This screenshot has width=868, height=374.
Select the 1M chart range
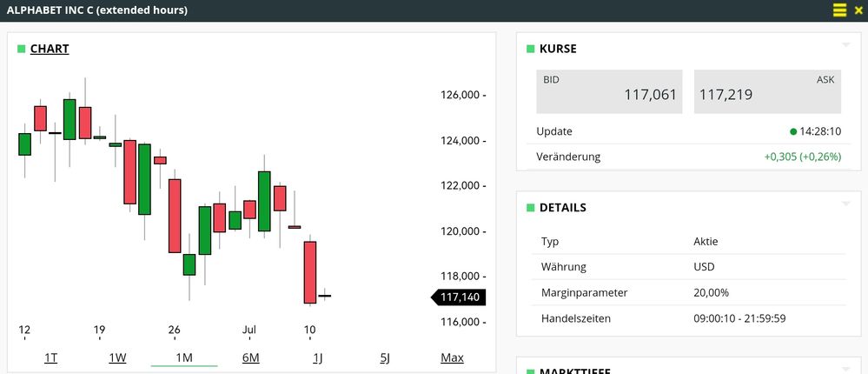click(x=184, y=357)
